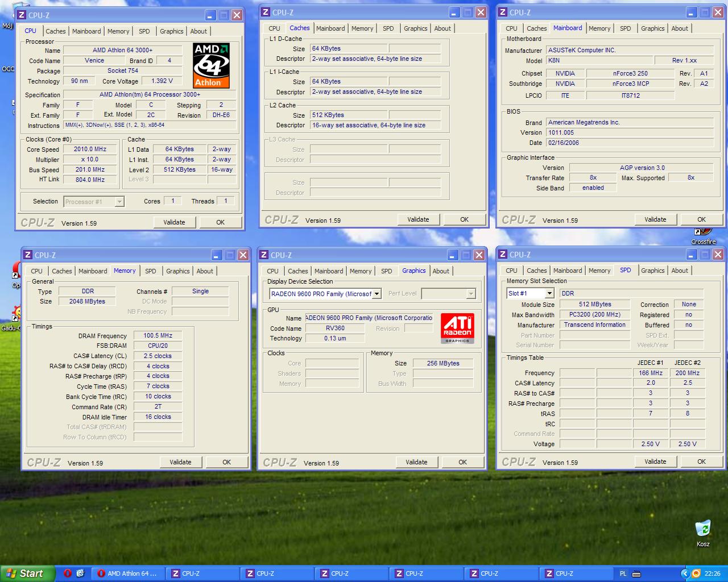Click OK in the SPD-tab window
Image resolution: width=728 pixels, height=582 pixels.
click(702, 462)
